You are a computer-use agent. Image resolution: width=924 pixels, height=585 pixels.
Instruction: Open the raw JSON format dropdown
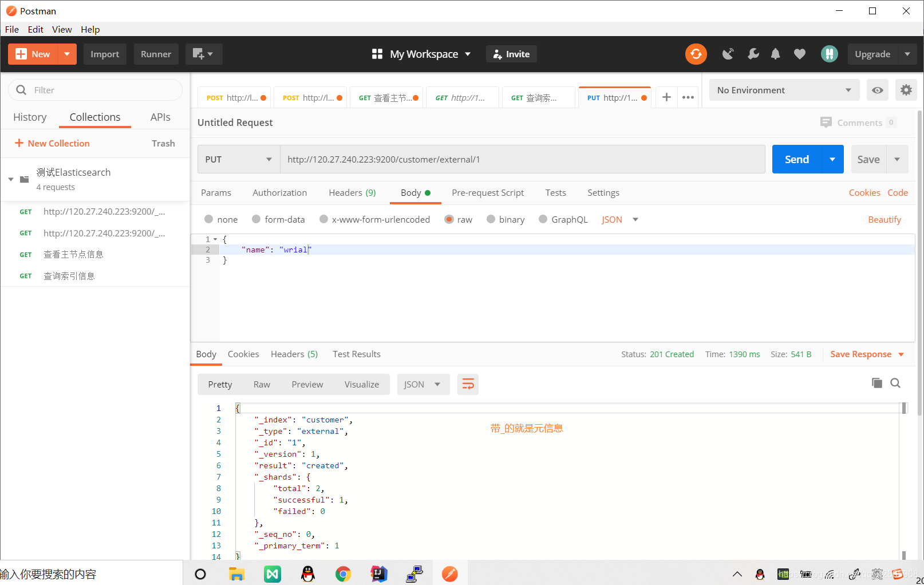[x=620, y=219]
